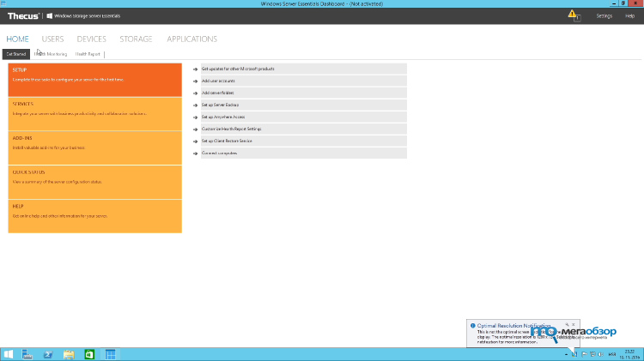
Task: Click the keyboard language indicator in tray
Action: (612, 354)
